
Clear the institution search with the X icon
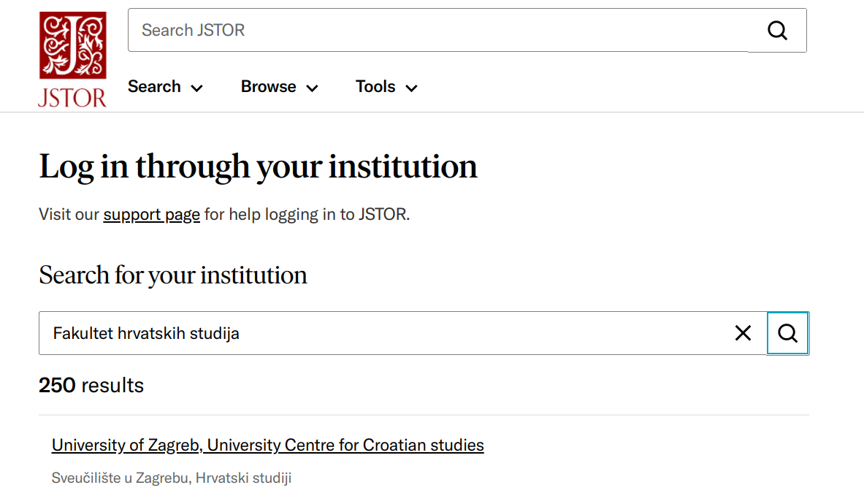pyautogui.click(x=743, y=333)
